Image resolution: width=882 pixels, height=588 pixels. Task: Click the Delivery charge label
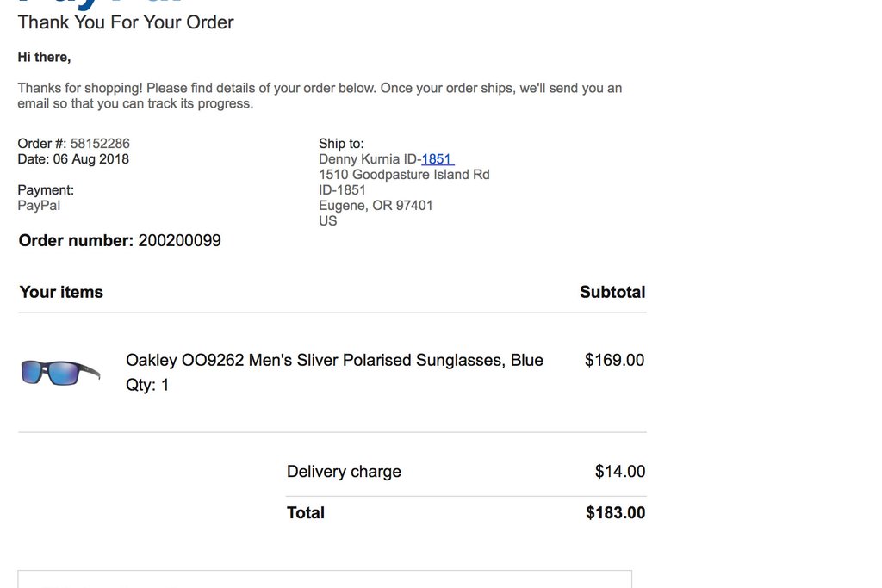pyautogui.click(x=344, y=472)
